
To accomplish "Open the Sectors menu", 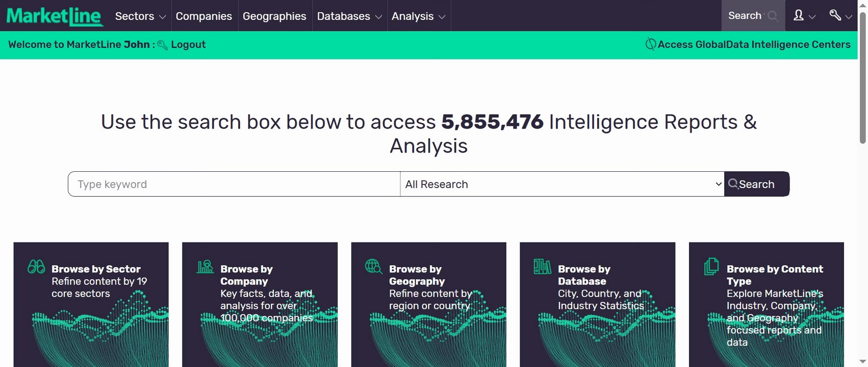I will [135, 16].
